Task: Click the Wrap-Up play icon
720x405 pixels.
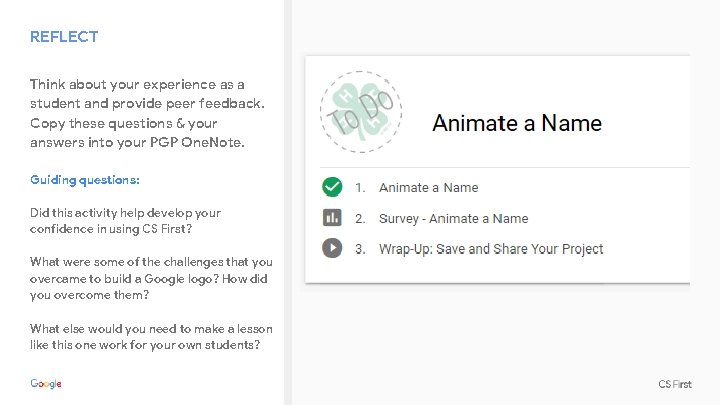Action: point(332,249)
